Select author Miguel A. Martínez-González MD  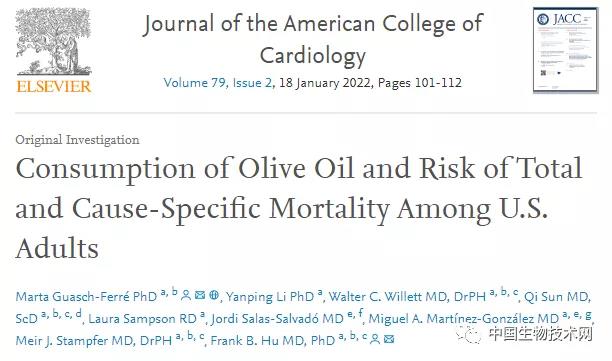pyautogui.click(x=464, y=318)
